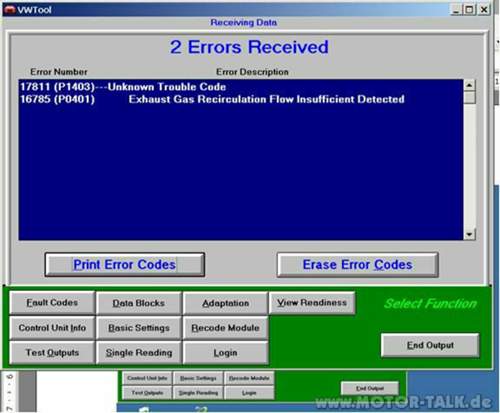The image size is (500, 413).
Task: Click the scroll down arrow of error list
Action: pos(469,234)
